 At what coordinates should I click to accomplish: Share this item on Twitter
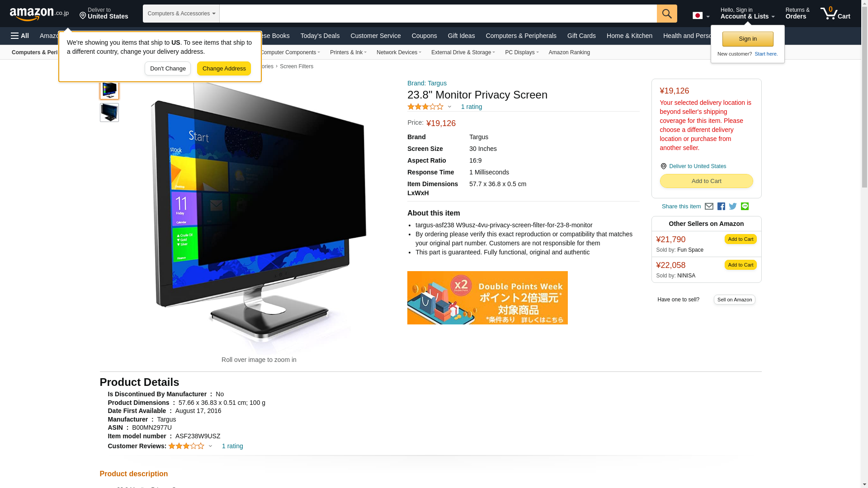(733, 206)
